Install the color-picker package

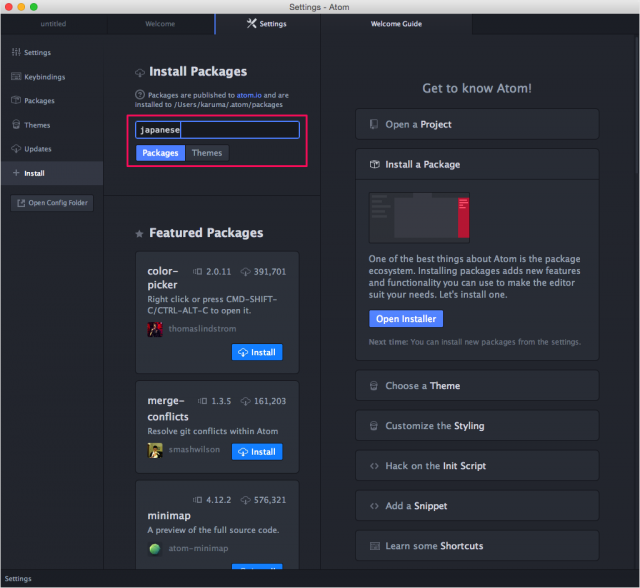click(x=257, y=352)
